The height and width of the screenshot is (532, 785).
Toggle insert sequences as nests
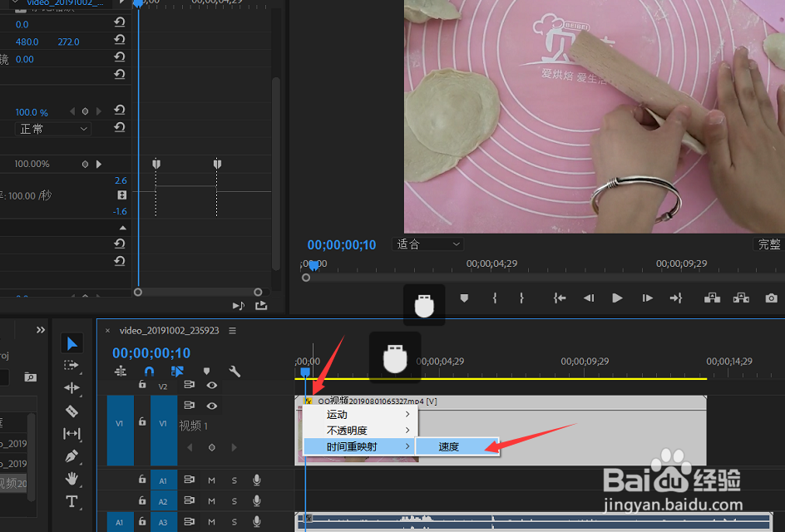pyautogui.click(x=121, y=372)
